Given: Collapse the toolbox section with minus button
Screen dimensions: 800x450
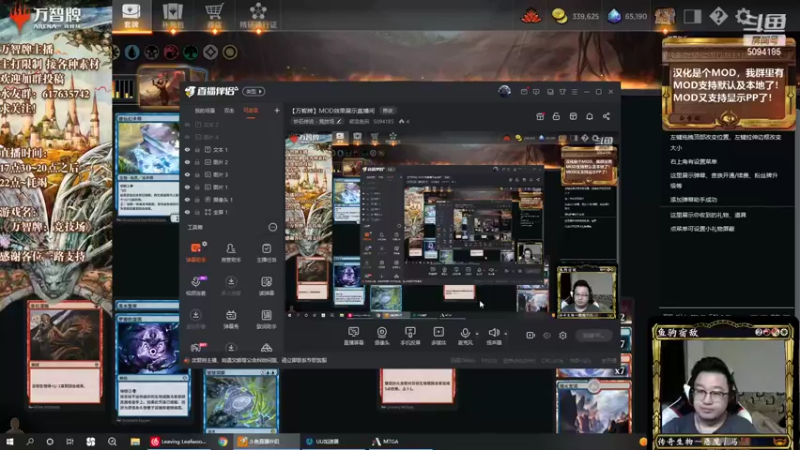Looking at the screenshot, I should pos(272,228).
